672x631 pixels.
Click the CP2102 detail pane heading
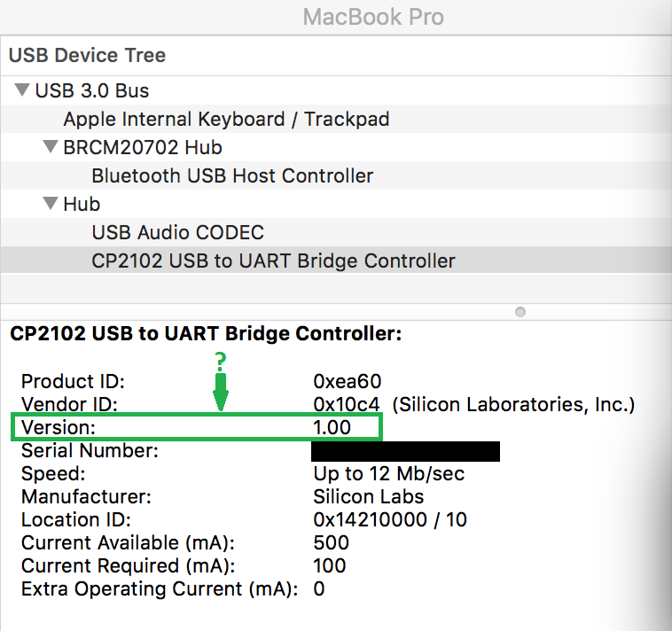(x=206, y=334)
